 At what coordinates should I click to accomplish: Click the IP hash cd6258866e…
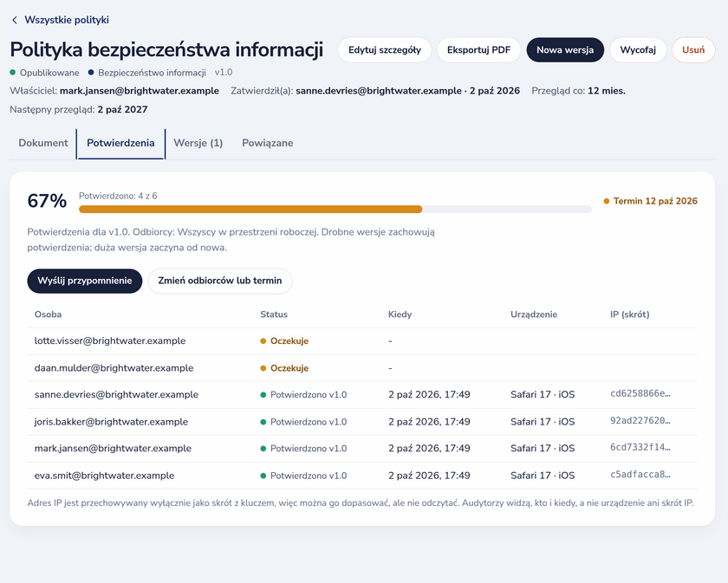click(640, 393)
